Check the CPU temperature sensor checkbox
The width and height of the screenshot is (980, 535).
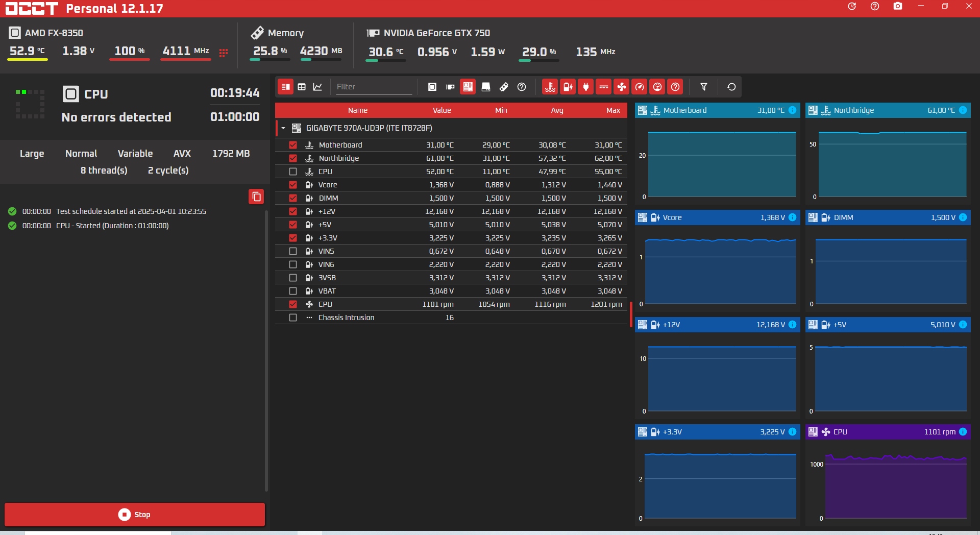click(293, 172)
